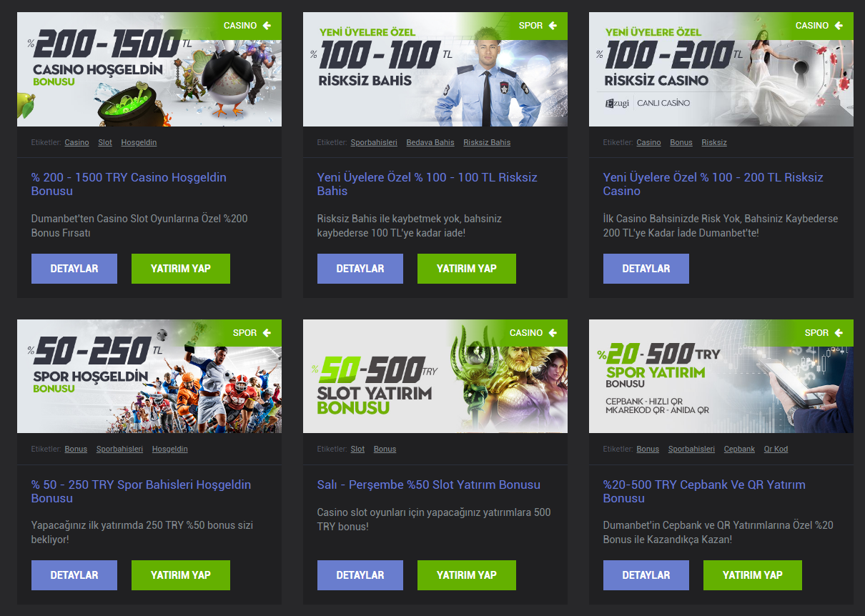Screen dimensions: 865x616
Task: Click DETAYLAR for the Risksiz Casino offer
Action: tap(646, 269)
